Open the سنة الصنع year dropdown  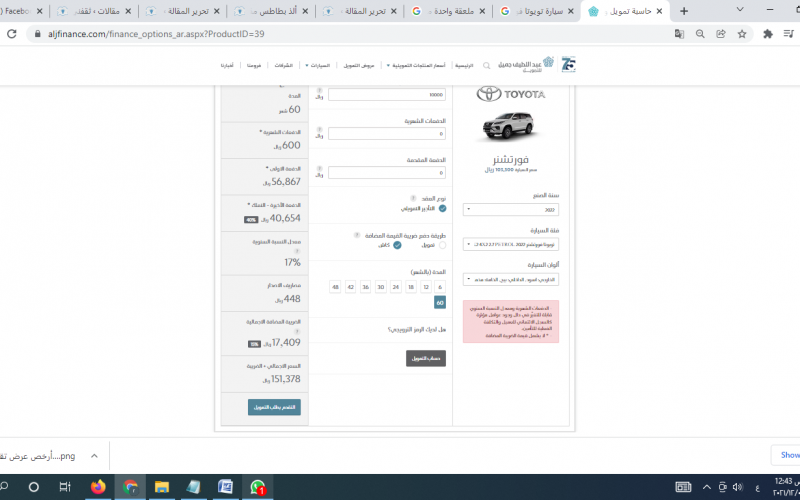[511, 209]
